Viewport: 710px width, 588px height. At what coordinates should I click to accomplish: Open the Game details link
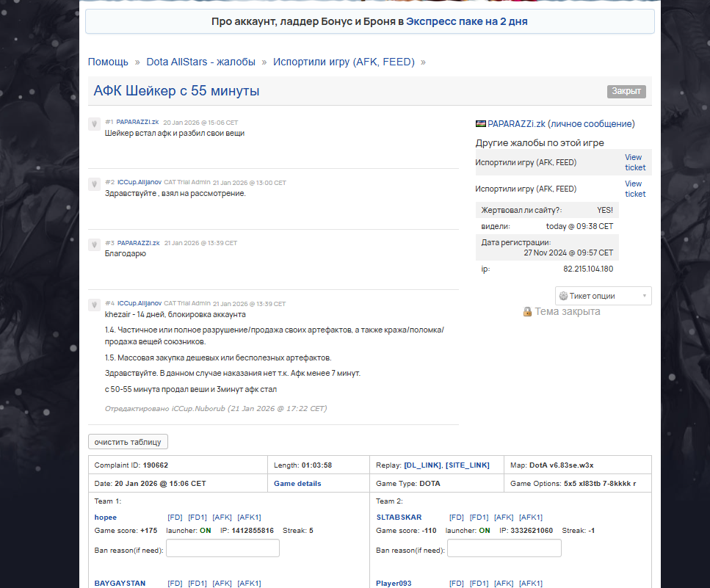pyautogui.click(x=297, y=484)
